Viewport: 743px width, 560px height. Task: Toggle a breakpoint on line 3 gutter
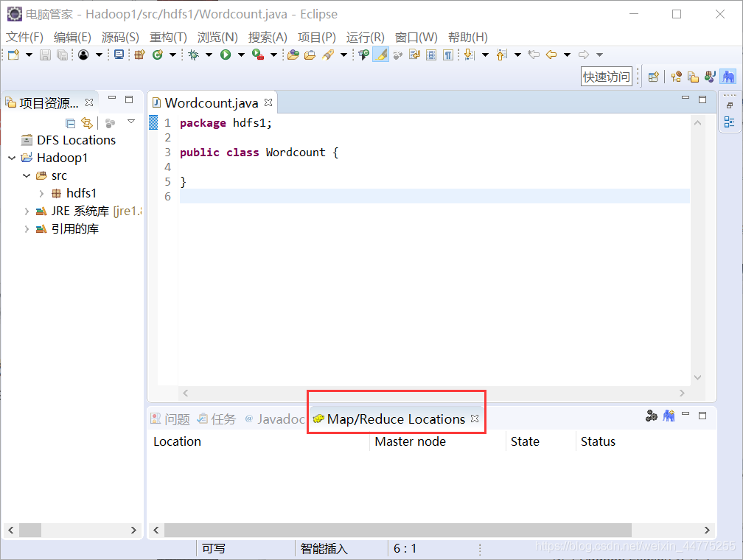pos(155,152)
